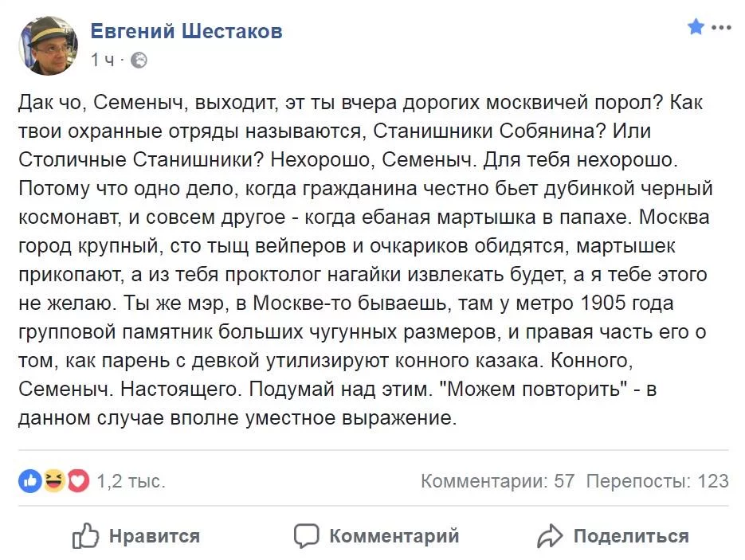Like the post with Нравится button
Viewport: 745px width, 560px height.
[x=136, y=536]
